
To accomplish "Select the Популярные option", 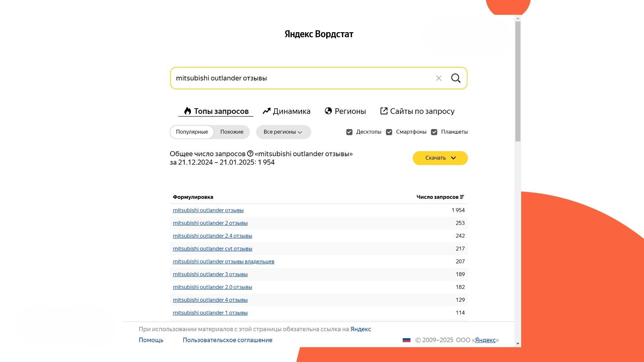I will point(192,132).
